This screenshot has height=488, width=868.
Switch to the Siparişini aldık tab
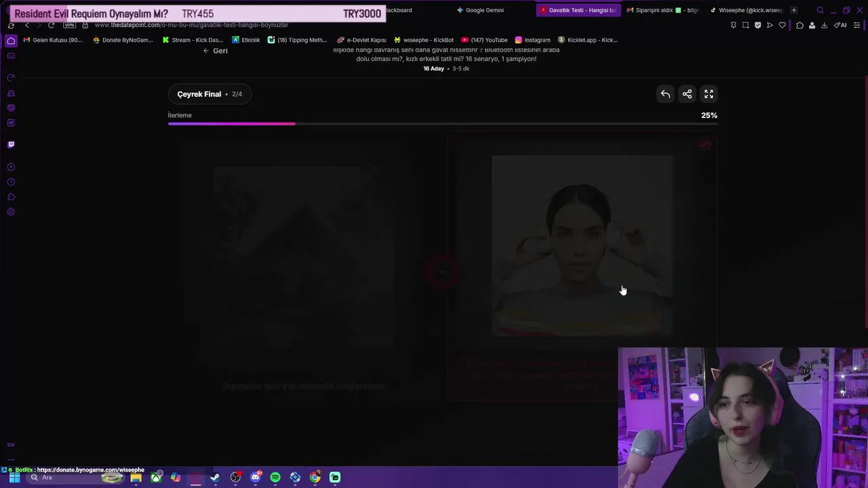663,10
